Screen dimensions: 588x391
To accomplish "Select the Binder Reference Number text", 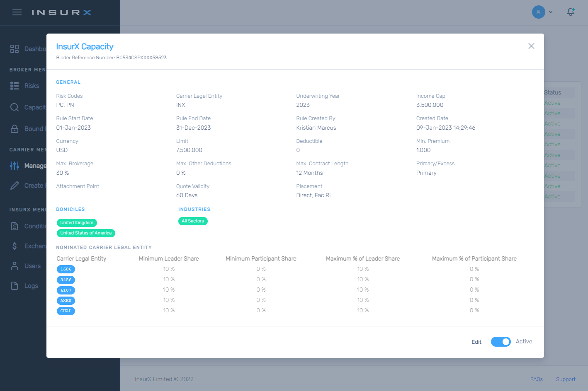I will pos(111,58).
